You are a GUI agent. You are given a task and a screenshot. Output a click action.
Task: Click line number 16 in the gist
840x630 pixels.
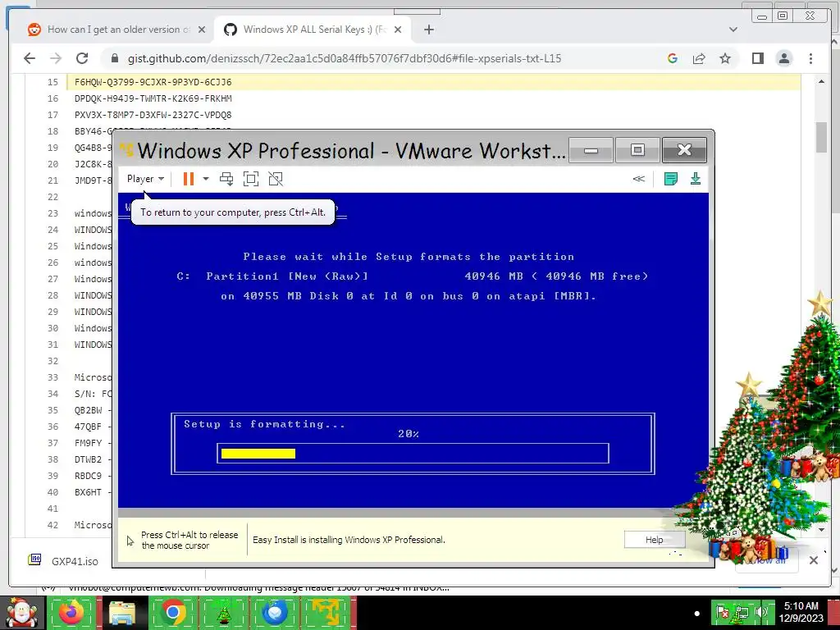[52, 98]
